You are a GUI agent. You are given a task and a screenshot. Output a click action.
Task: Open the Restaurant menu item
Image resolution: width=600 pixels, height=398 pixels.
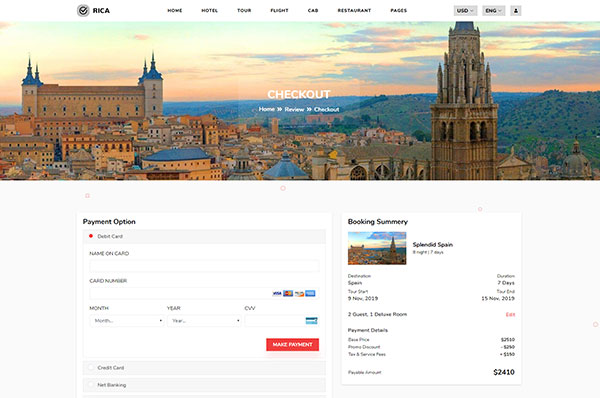pos(354,11)
